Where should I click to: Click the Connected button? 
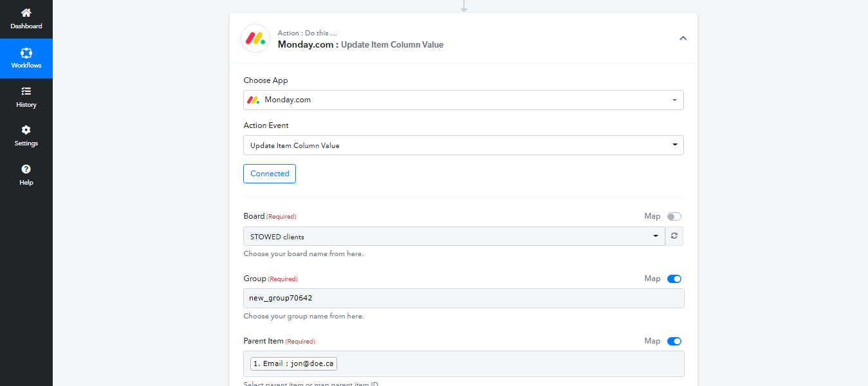270,174
